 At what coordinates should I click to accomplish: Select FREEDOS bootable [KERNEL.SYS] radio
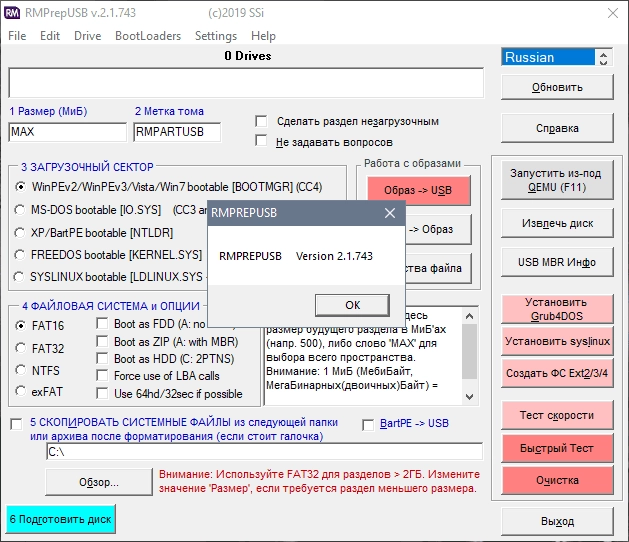coord(19,255)
